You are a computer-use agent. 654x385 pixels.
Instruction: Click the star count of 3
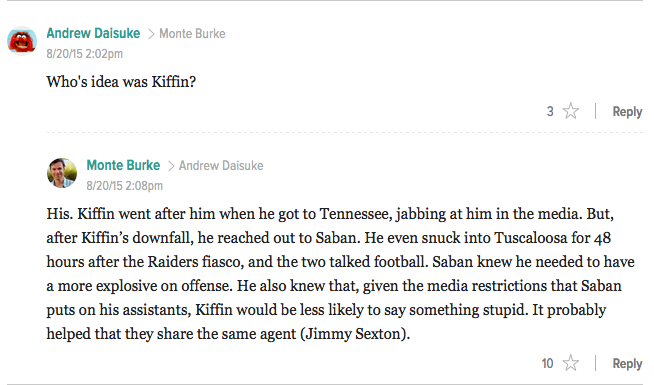click(x=550, y=111)
